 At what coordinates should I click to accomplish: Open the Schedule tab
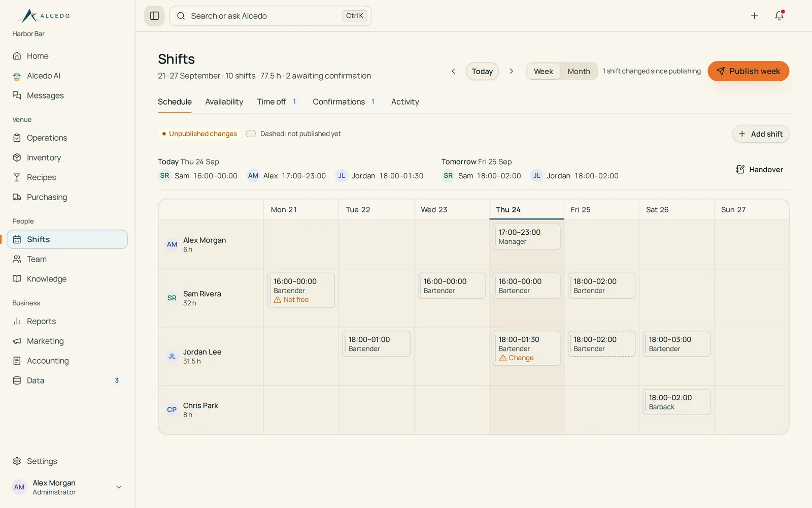click(175, 102)
